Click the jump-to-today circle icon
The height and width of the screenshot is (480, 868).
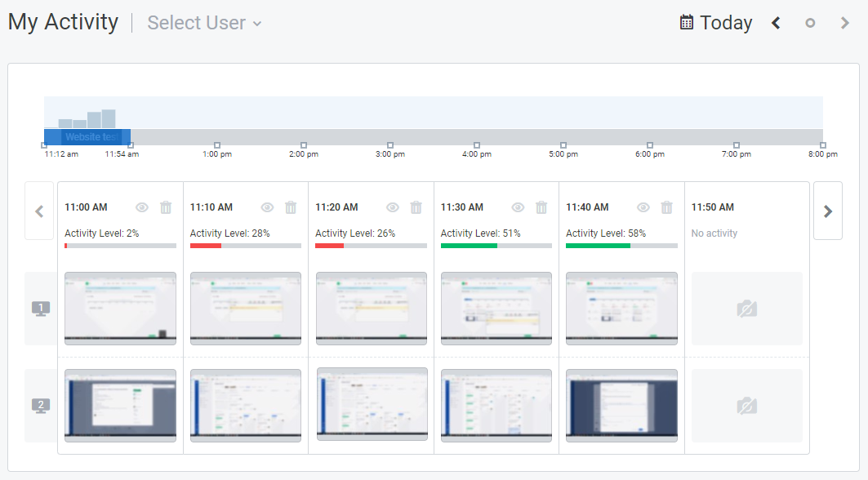click(x=810, y=24)
